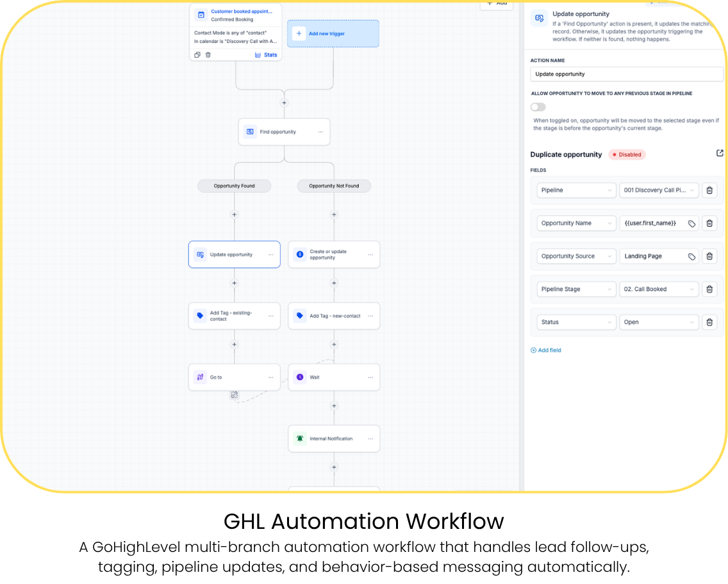Expand the 001 Discovery Call pipeline dropdown
Image resolution: width=728 pixels, height=584 pixels.
coord(659,190)
